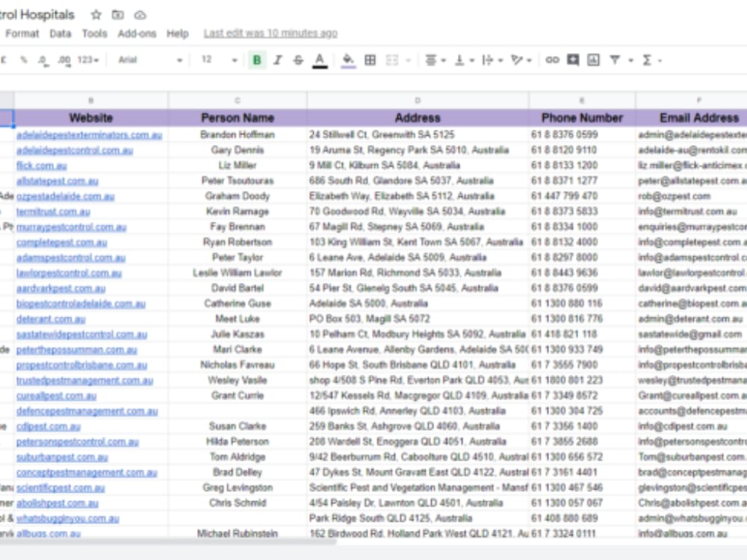
Task: Open the Data menu
Action: [x=60, y=34]
